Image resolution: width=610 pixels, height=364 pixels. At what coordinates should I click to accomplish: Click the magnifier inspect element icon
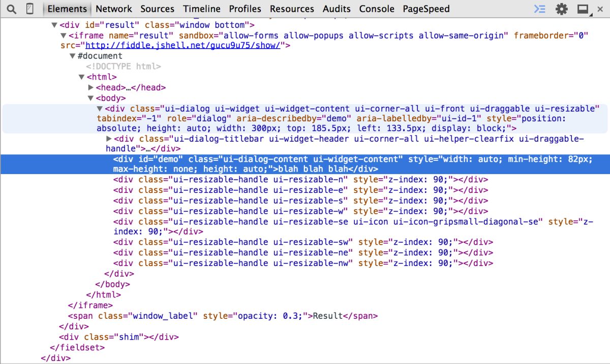(x=12, y=9)
